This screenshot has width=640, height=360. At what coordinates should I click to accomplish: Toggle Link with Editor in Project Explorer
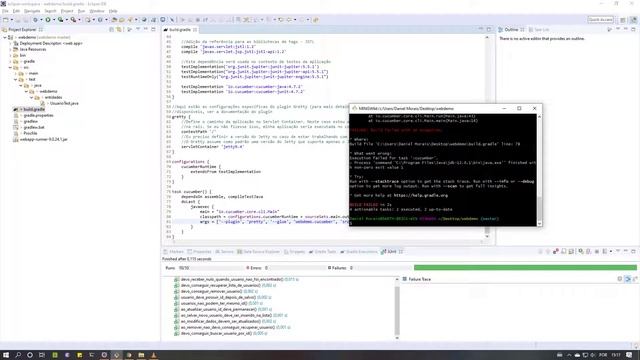point(119,29)
